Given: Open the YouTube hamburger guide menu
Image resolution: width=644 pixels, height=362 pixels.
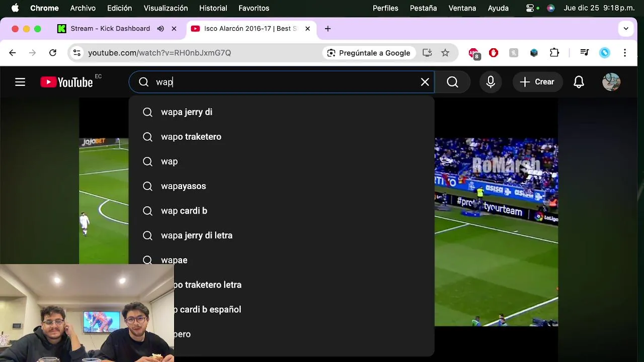Looking at the screenshot, I should 20,82.
